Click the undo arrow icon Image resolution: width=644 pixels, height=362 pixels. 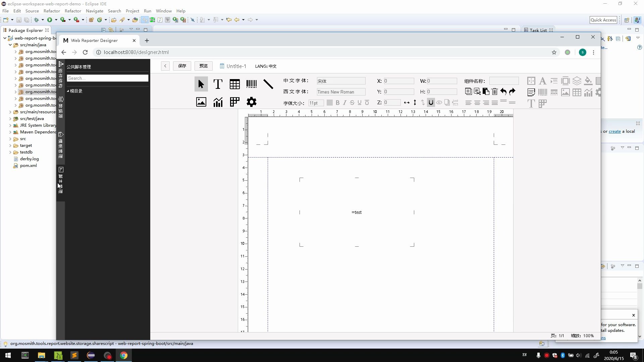pos(503,92)
